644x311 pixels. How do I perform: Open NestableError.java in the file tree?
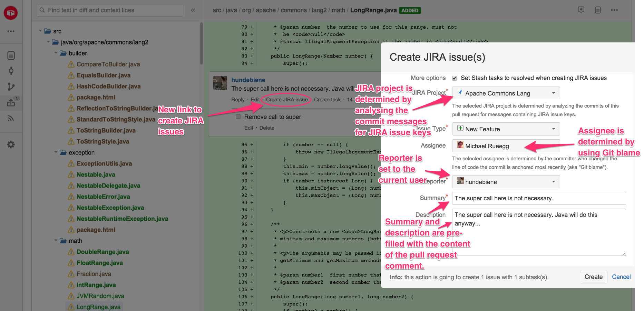tap(103, 197)
